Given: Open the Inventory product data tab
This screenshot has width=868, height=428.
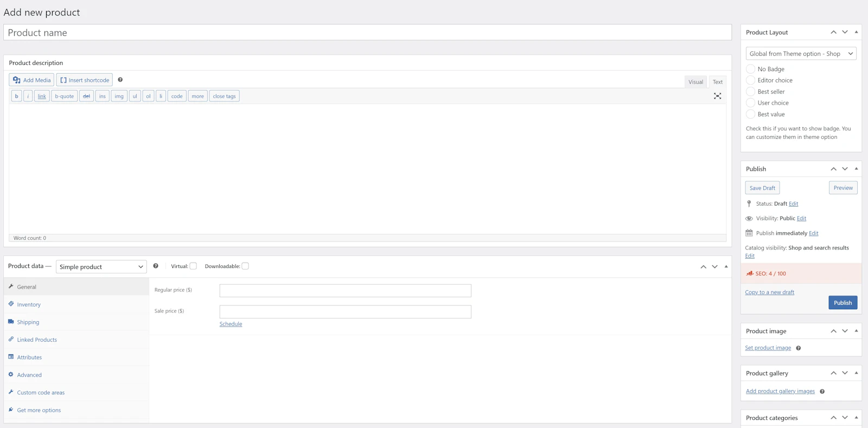Looking at the screenshot, I should tap(76, 304).
